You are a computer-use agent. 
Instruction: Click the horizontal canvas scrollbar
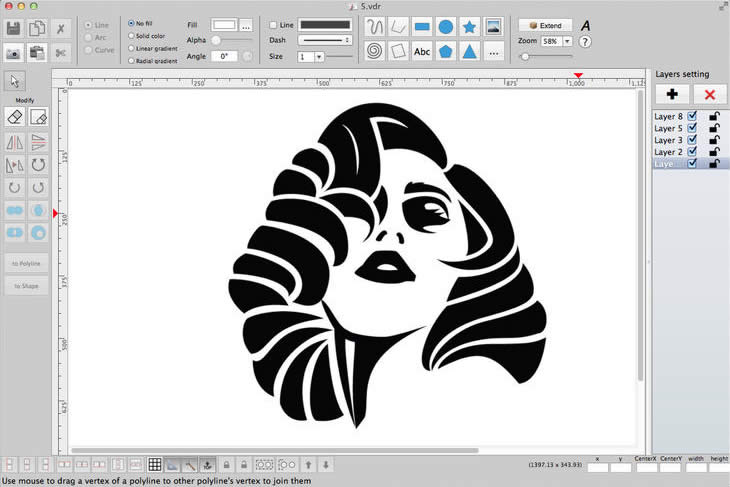(x=275, y=450)
